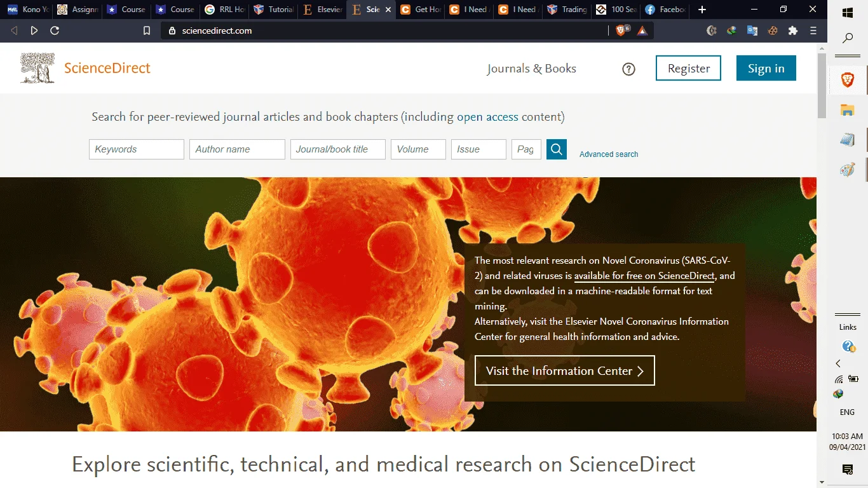Switch to the Tutorial tab
Screen dimensions: 868x488
[x=275, y=10]
